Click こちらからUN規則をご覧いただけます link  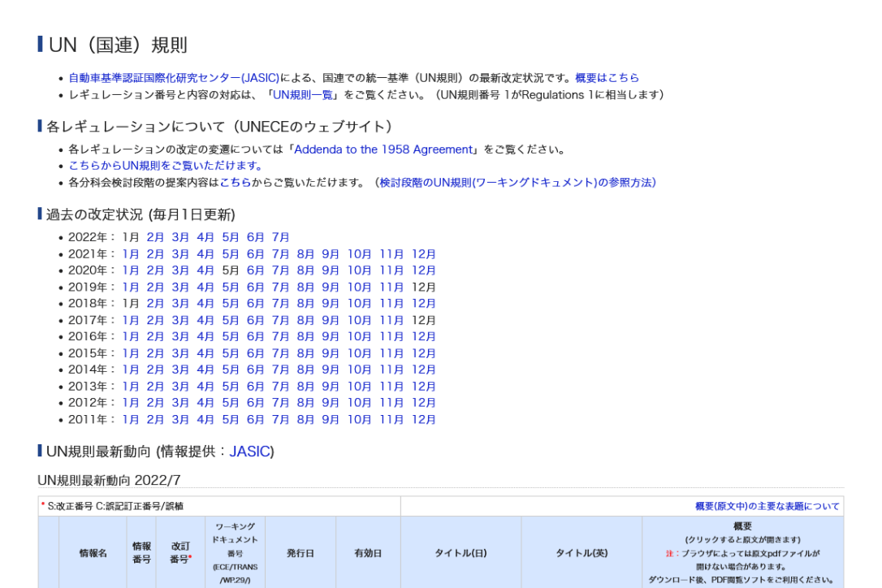click(x=166, y=166)
